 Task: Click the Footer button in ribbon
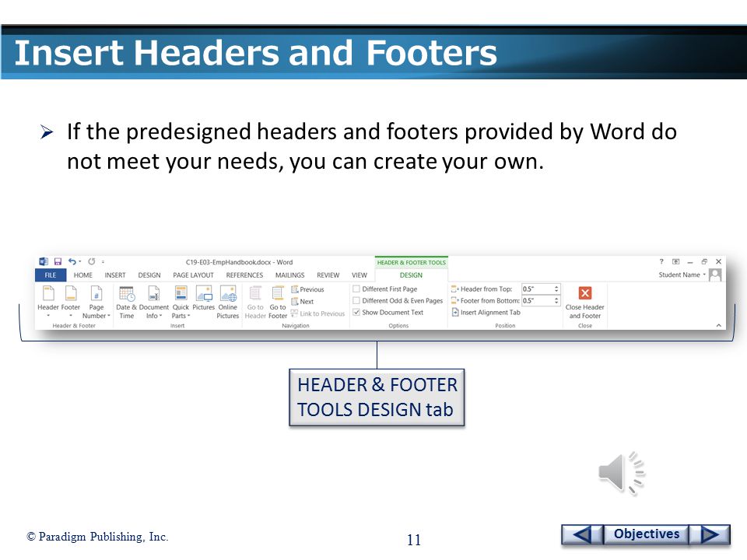pyautogui.click(x=71, y=302)
